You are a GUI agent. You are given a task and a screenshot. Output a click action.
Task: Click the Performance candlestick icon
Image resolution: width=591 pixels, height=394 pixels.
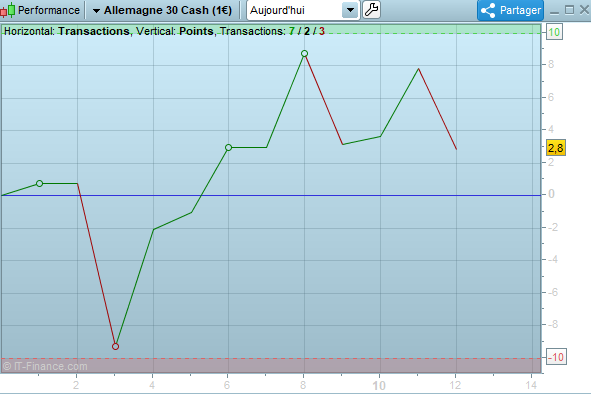[x=8, y=10]
